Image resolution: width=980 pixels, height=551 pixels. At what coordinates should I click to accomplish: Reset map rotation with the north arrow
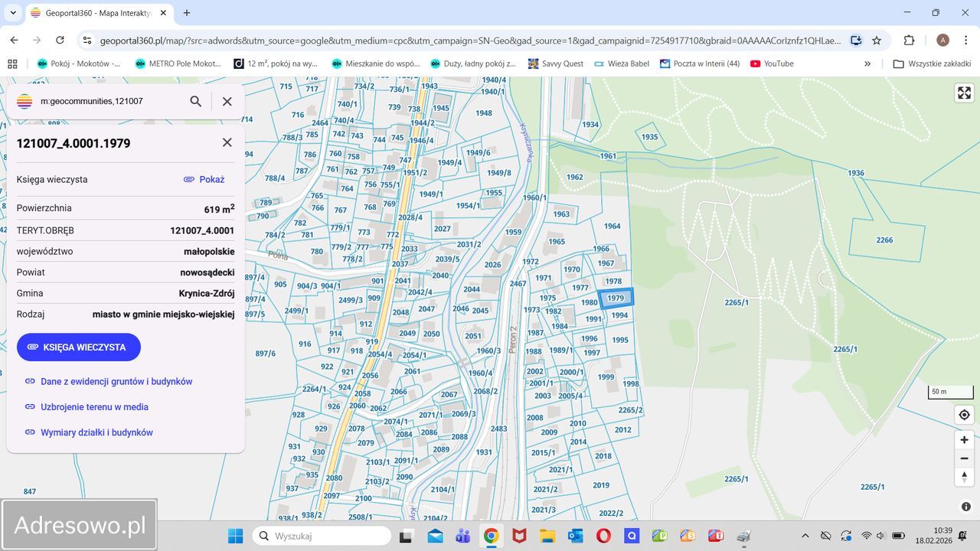pos(964,477)
